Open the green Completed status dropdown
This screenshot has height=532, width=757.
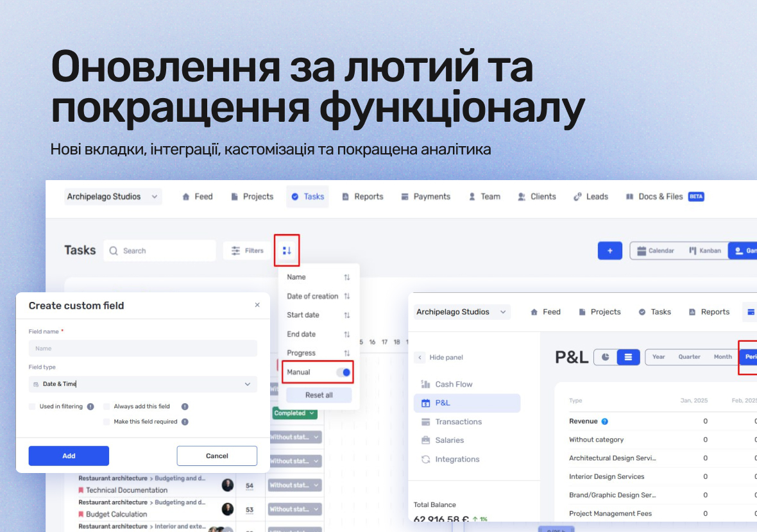(294, 413)
